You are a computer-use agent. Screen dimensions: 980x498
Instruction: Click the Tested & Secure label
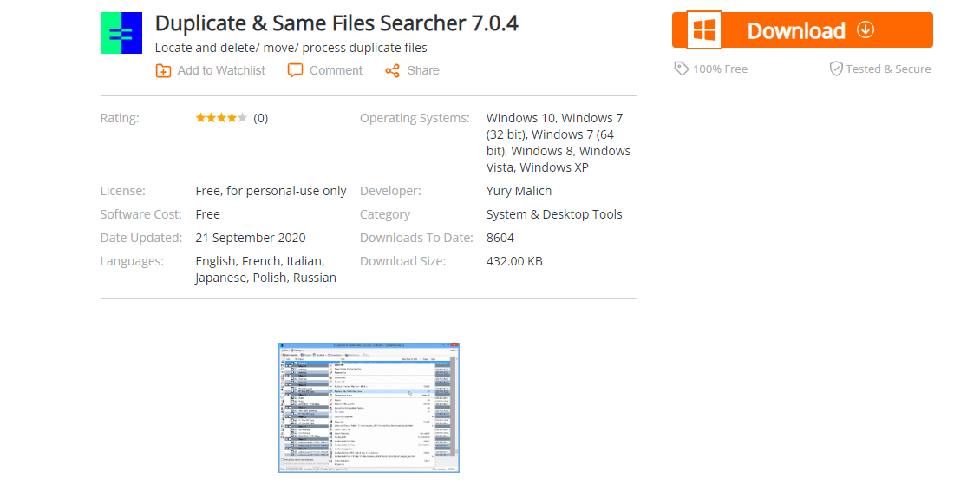pyautogui.click(x=888, y=69)
